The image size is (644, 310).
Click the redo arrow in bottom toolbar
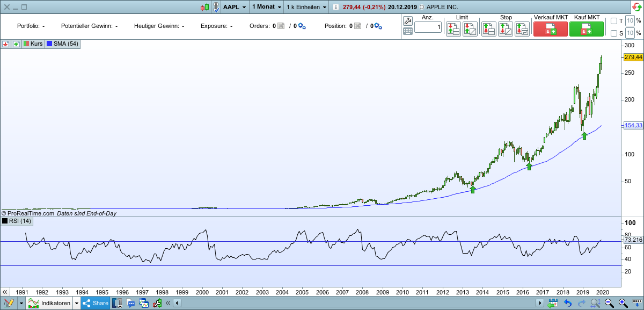[x=582, y=303]
